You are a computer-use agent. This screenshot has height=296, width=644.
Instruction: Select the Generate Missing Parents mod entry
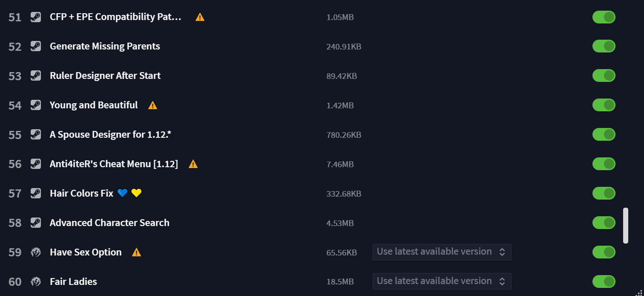(105, 46)
